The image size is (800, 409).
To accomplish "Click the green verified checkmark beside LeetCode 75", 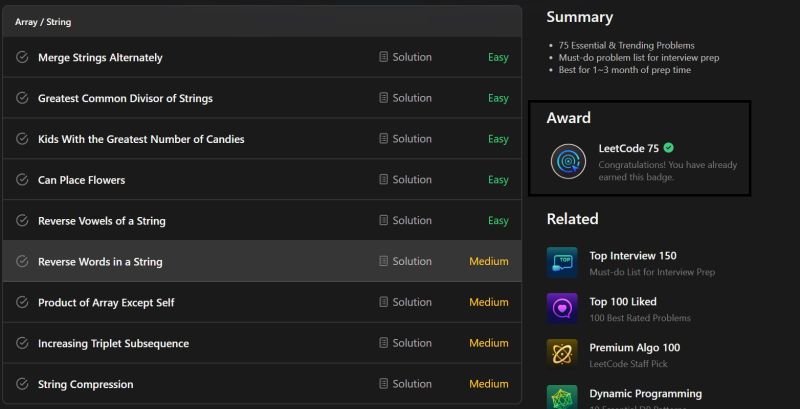I will click(x=668, y=148).
